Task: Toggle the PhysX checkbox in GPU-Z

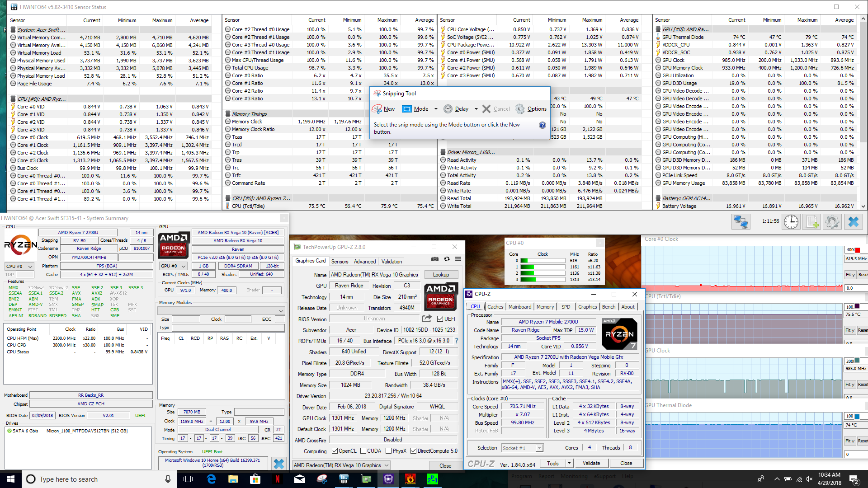Action: pos(389,451)
